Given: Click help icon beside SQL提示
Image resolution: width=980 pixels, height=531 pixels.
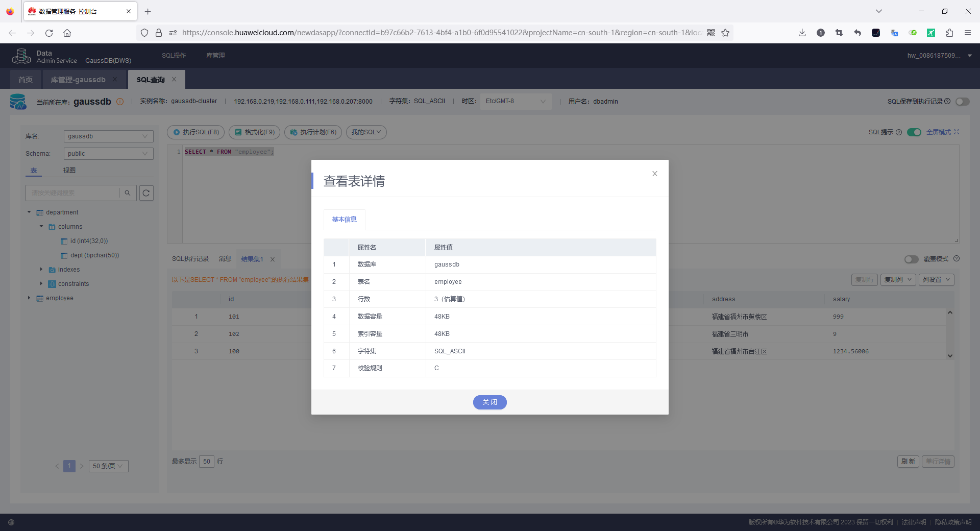Looking at the screenshot, I should [x=899, y=132].
